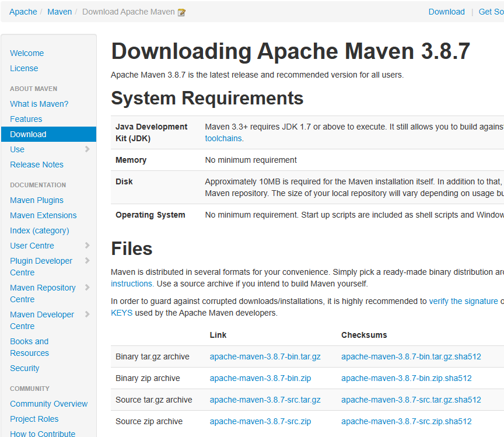Click the Download link in top bar
504x437 pixels.
446,12
